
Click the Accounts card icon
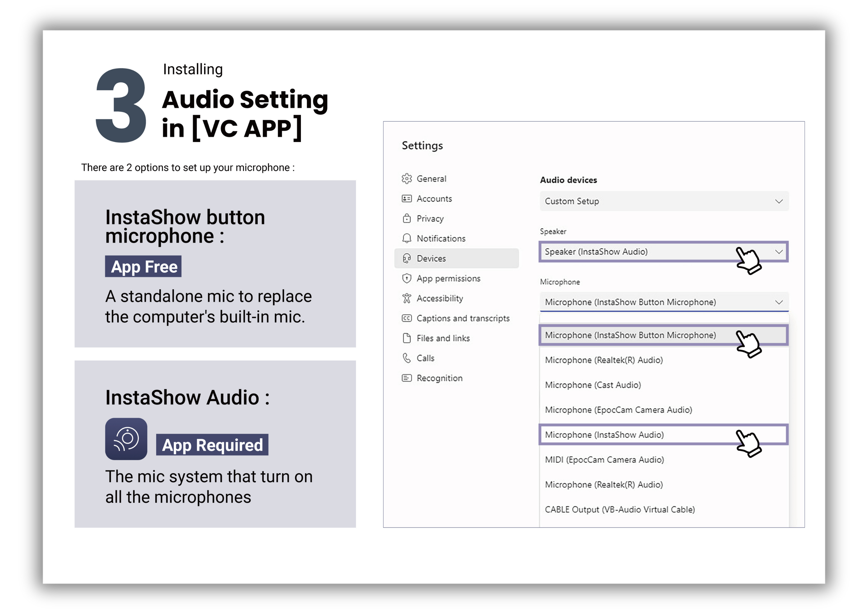(x=407, y=199)
